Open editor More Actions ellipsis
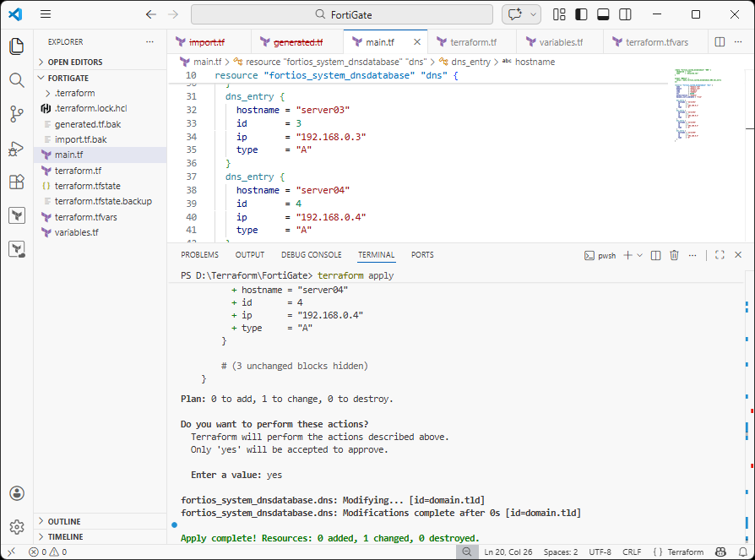 [738, 42]
